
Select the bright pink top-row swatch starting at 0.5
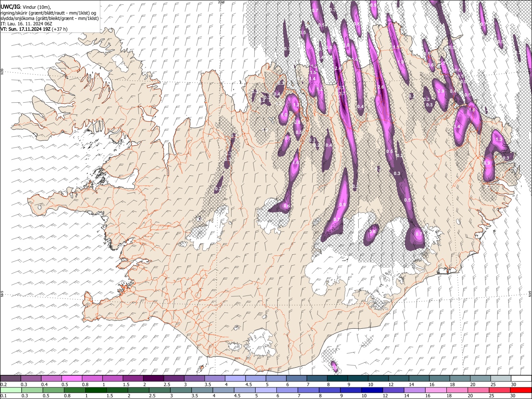pos(71,379)
